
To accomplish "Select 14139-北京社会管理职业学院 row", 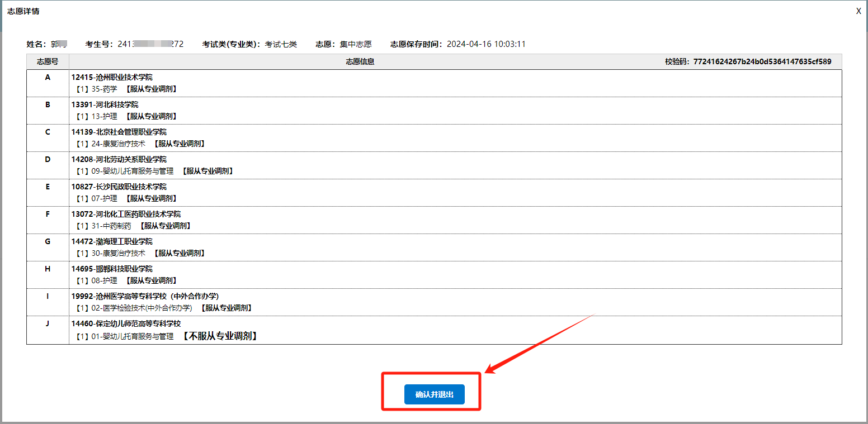I will click(119, 132).
